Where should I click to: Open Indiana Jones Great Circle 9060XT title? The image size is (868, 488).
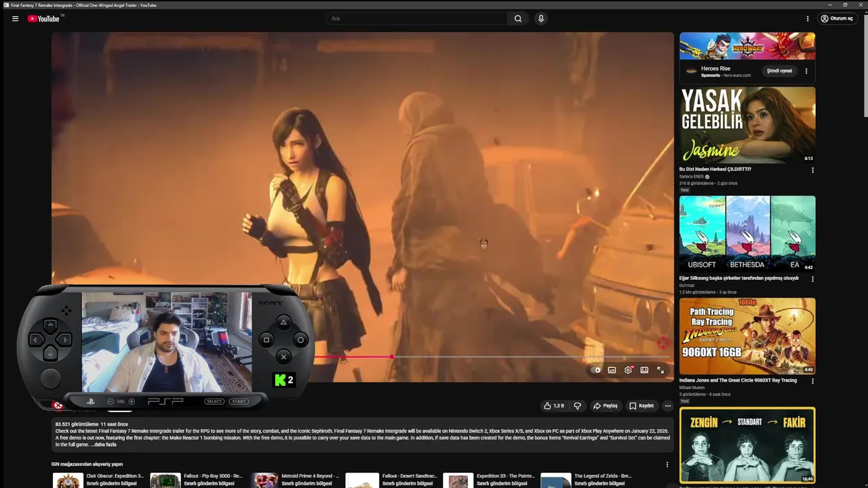coord(738,380)
